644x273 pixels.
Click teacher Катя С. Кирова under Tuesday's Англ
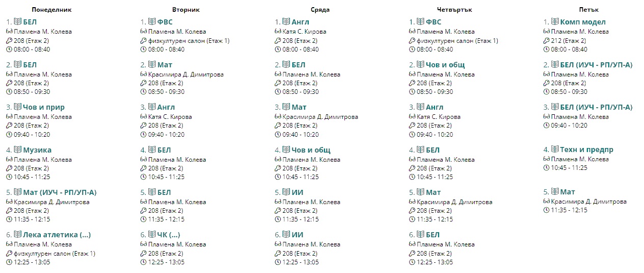point(170,117)
